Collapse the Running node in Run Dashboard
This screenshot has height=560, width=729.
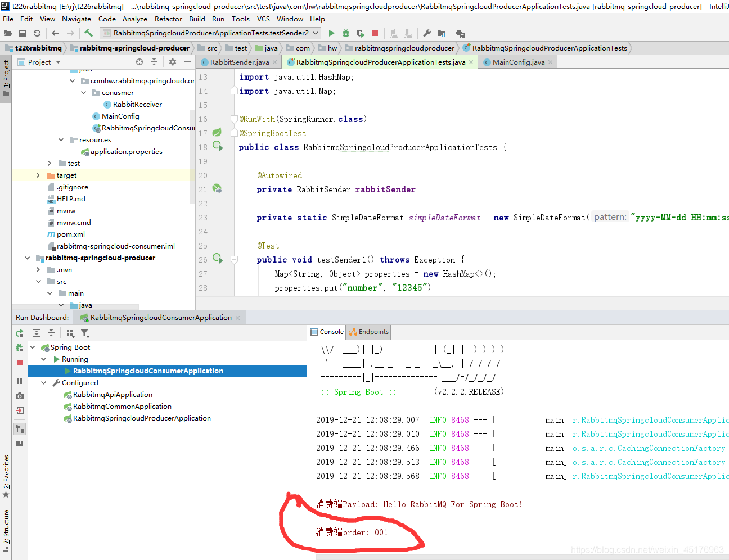point(44,359)
